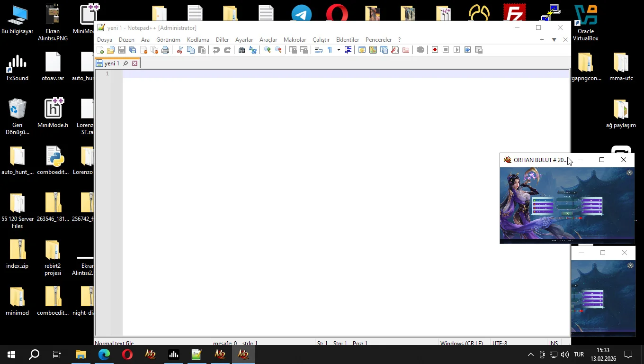Open volume control in system tray
Viewport: 644px width, 364px height.
click(x=564, y=355)
